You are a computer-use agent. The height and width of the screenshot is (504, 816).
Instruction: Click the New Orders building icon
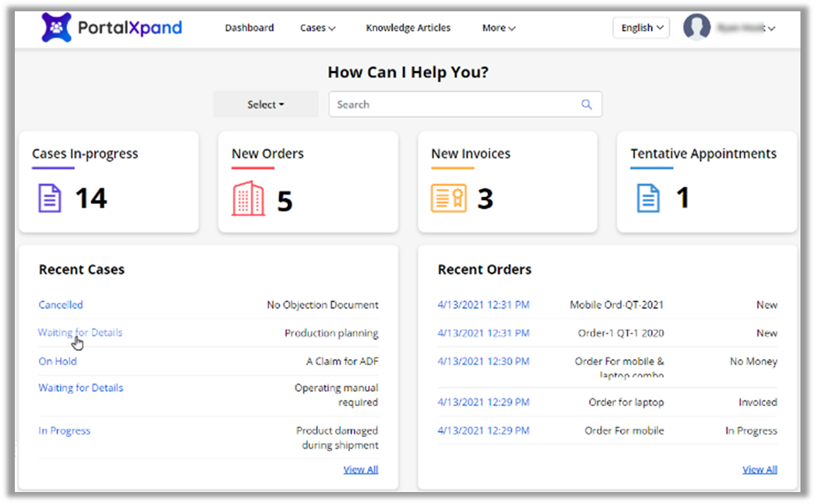tap(248, 199)
